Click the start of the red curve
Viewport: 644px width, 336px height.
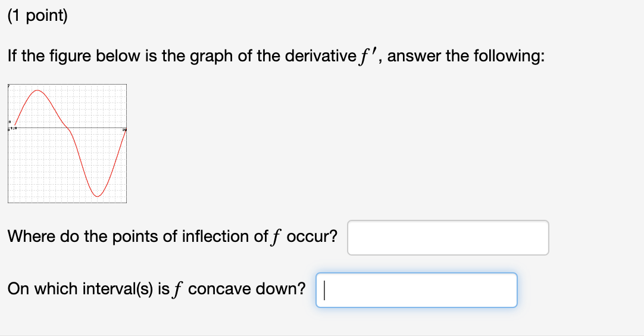tap(15, 124)
